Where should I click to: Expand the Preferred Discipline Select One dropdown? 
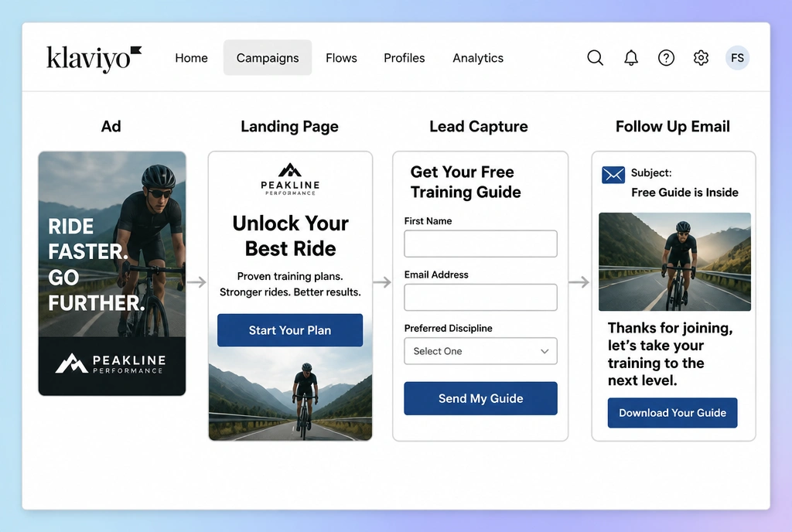pyautogui.click(x=480, y=351)
